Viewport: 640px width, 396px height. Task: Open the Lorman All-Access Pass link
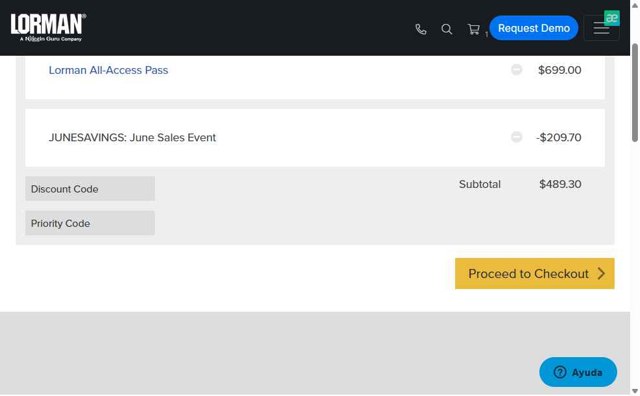108,70
